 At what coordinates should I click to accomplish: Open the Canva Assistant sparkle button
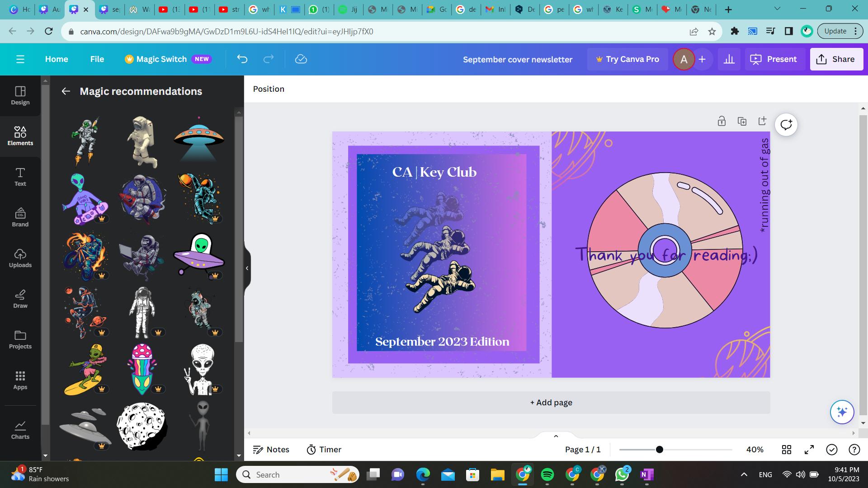pyautogui.click(x=842, y=412)
